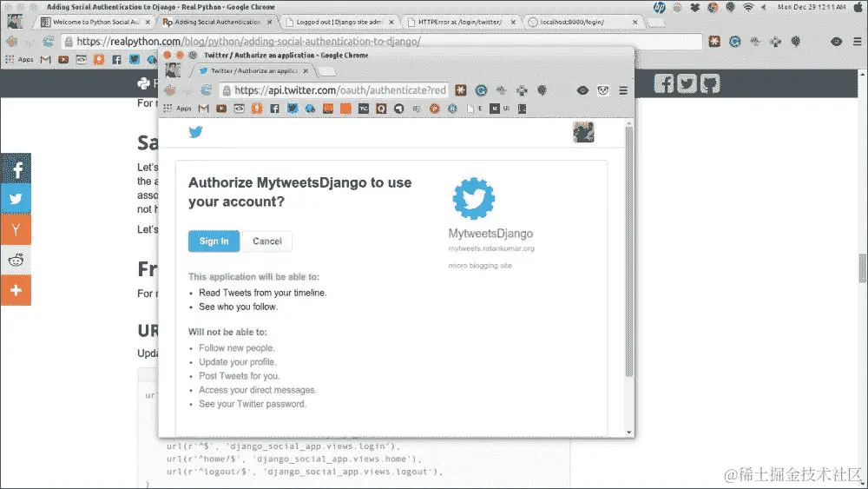Click the blue Sign In button
Image resolution: width=868 pixels, height=489 pixels.
(x=214, y=241)
